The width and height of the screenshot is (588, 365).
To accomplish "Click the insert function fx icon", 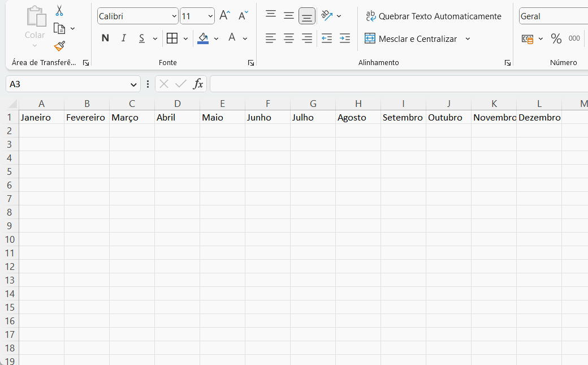I will click(x=198, y=84).
